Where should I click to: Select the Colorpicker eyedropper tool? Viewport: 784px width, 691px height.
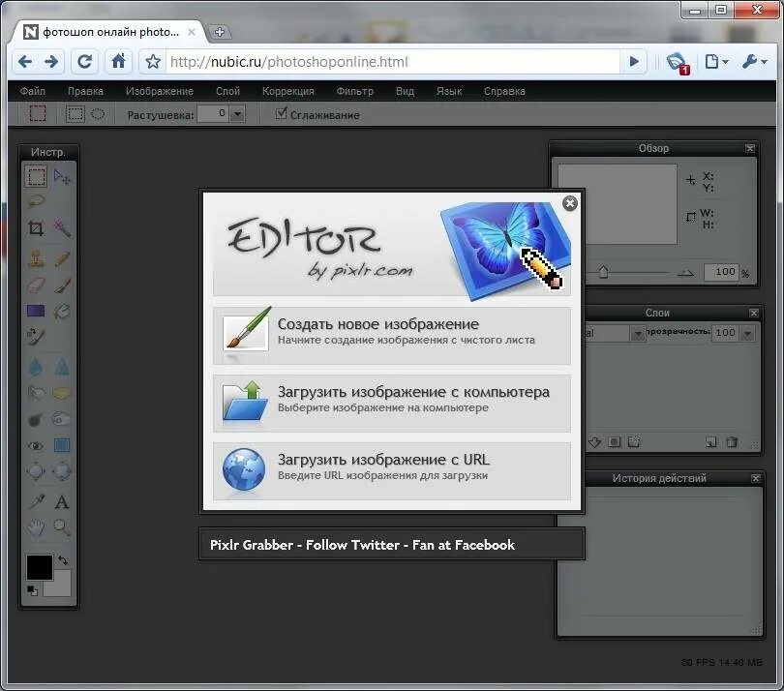click(x=36, y=501)
